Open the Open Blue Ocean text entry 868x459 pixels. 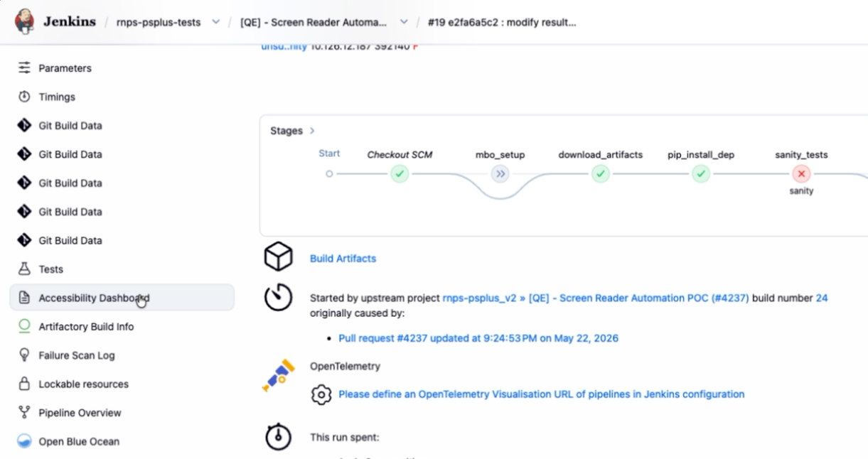(x=79, y=441)
